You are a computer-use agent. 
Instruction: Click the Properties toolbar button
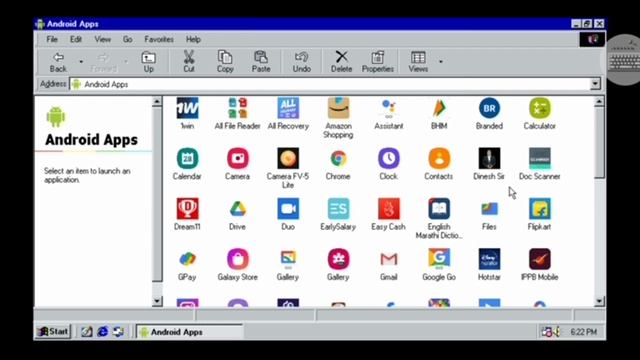click(378, 62)
